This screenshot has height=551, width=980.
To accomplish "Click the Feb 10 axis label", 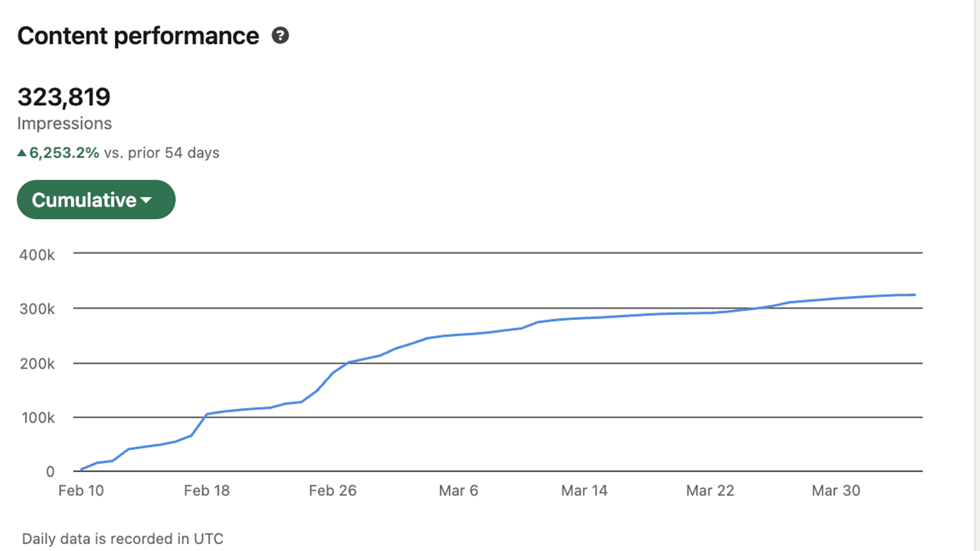I will 82,491.
